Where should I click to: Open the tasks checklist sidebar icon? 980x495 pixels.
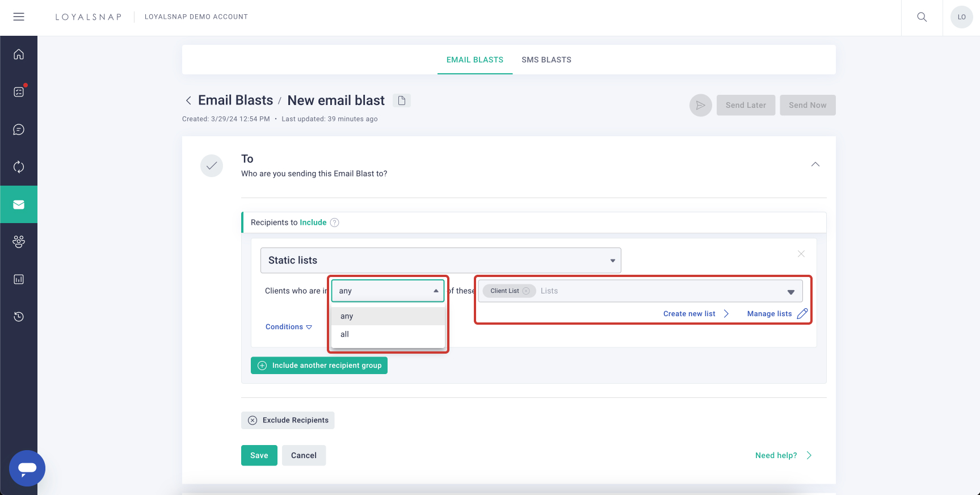click(x=19, y=92)
